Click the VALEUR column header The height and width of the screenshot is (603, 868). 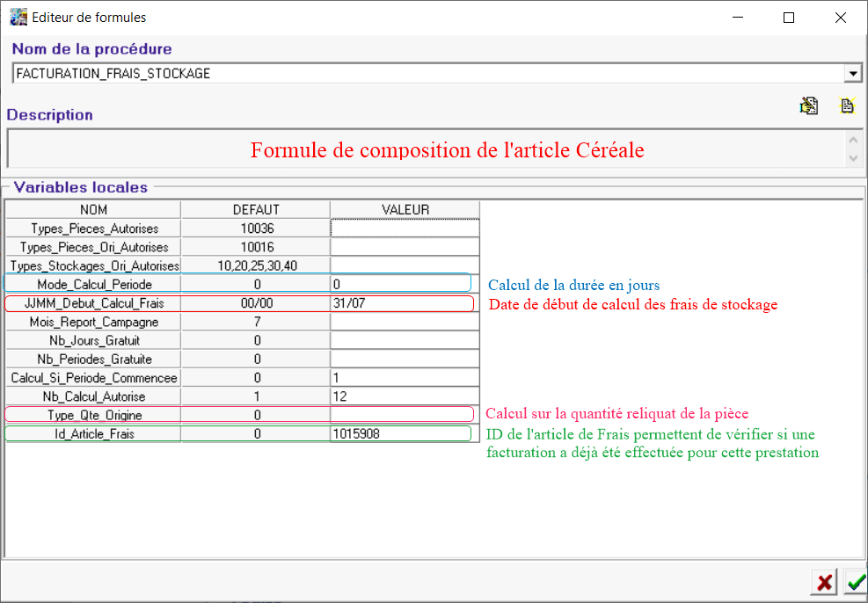click(x=405, y=209)
